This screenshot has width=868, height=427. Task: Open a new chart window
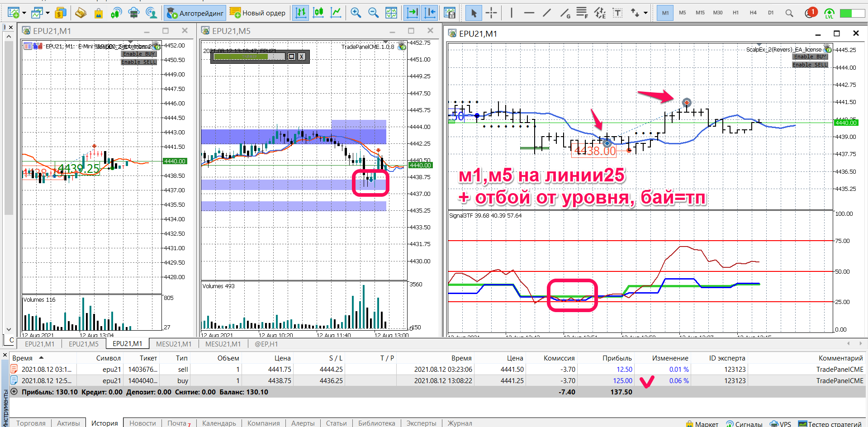[x=13, y=13]
